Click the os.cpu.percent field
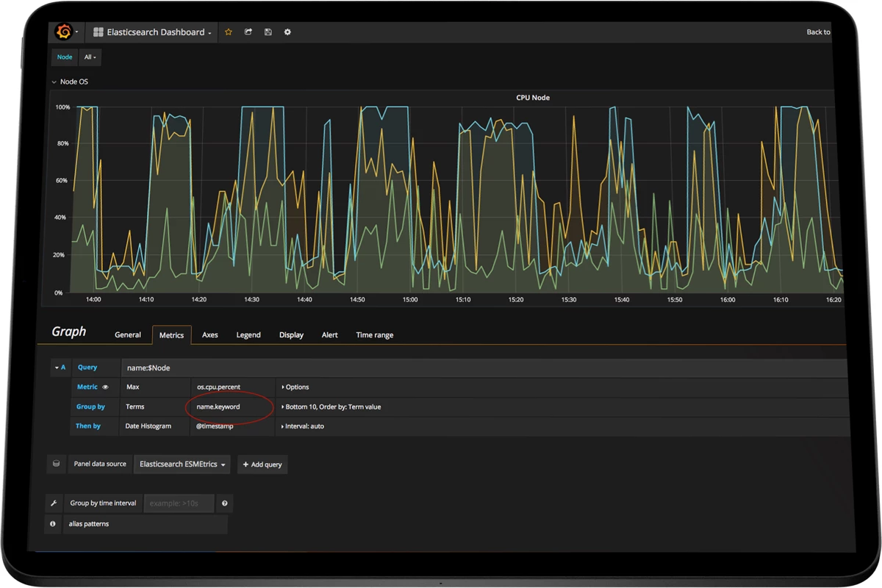The height and width of the screenshot is (588, 882). click(x=232, y=387)
